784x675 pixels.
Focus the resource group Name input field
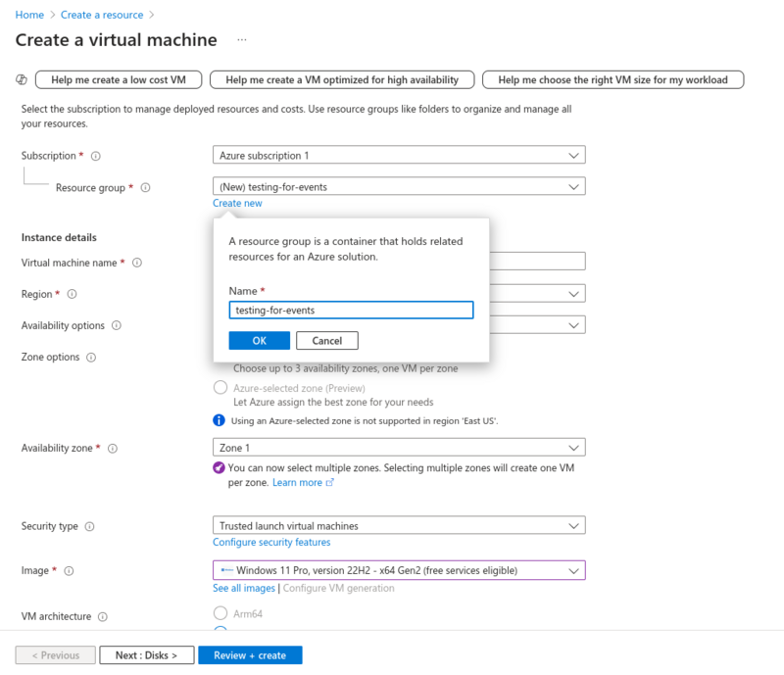pos(351,310)
